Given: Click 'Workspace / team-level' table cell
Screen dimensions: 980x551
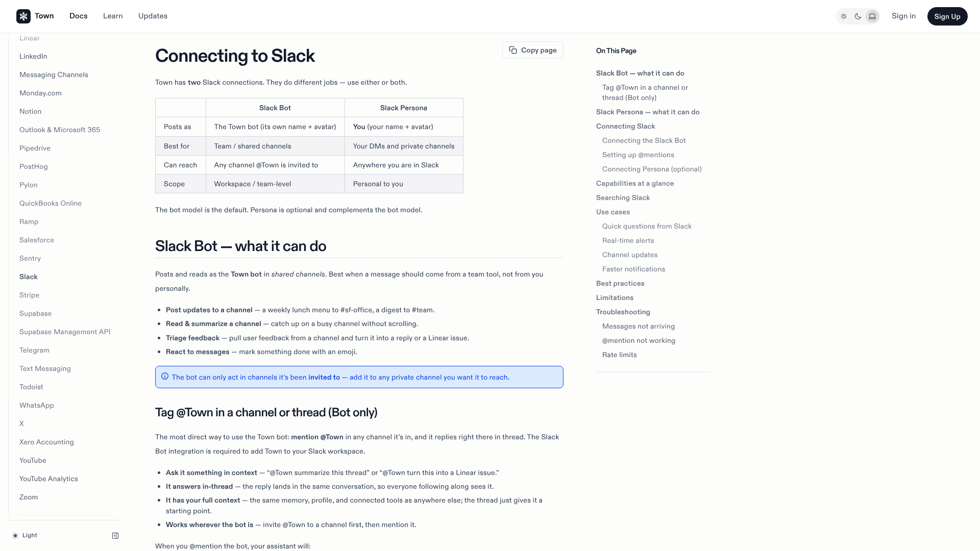Looking at the screenshot, I should [x=275, y=184].
